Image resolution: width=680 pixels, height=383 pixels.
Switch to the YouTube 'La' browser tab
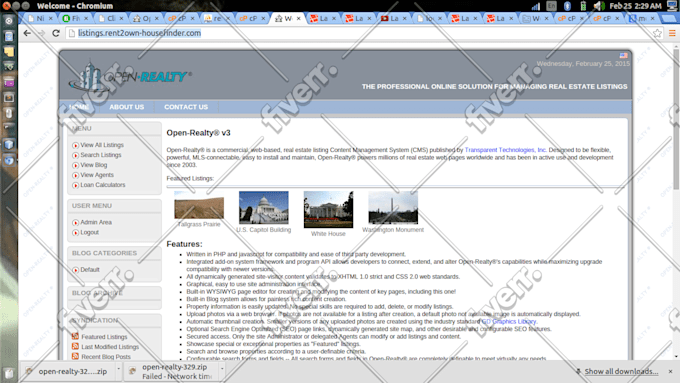(393, 18)
